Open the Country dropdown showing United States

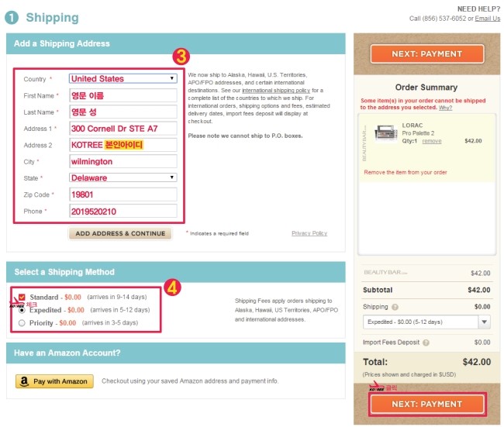[x=123, y=79]
